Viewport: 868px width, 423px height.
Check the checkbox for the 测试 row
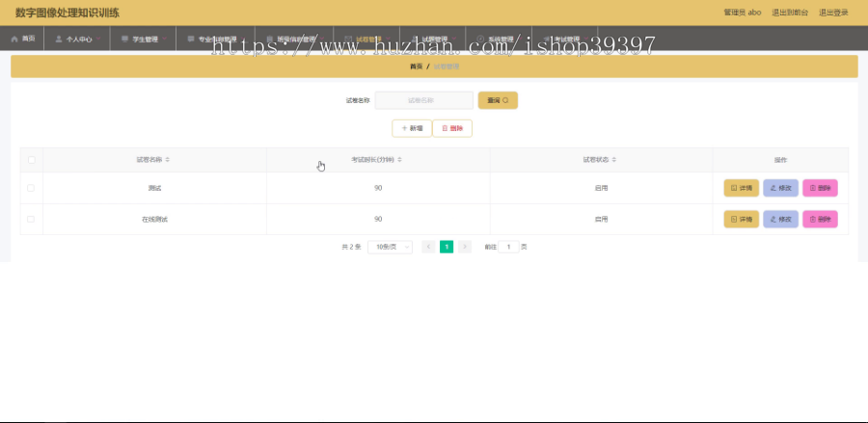coord(31,188)
